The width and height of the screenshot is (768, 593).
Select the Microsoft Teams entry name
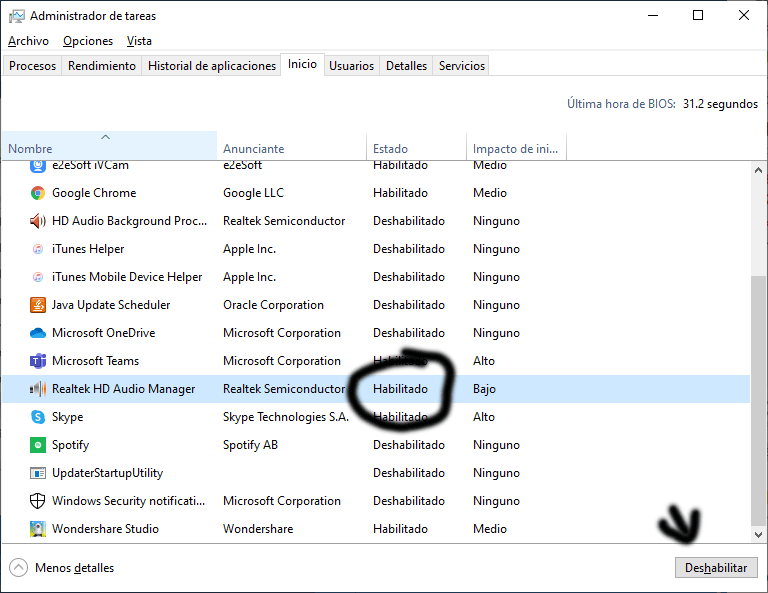[96, 361]
